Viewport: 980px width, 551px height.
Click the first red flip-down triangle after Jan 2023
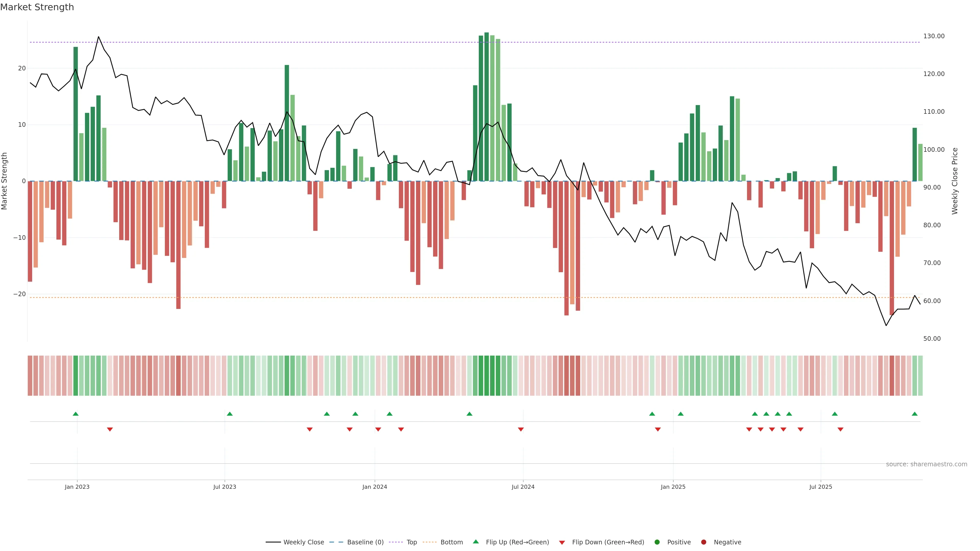point(109,429)
